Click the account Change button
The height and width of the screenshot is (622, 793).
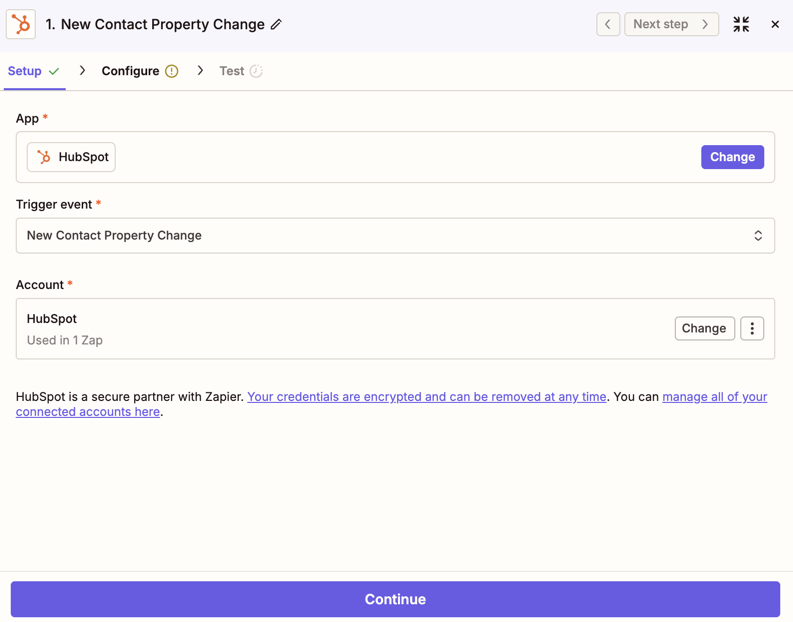[704, 329]
